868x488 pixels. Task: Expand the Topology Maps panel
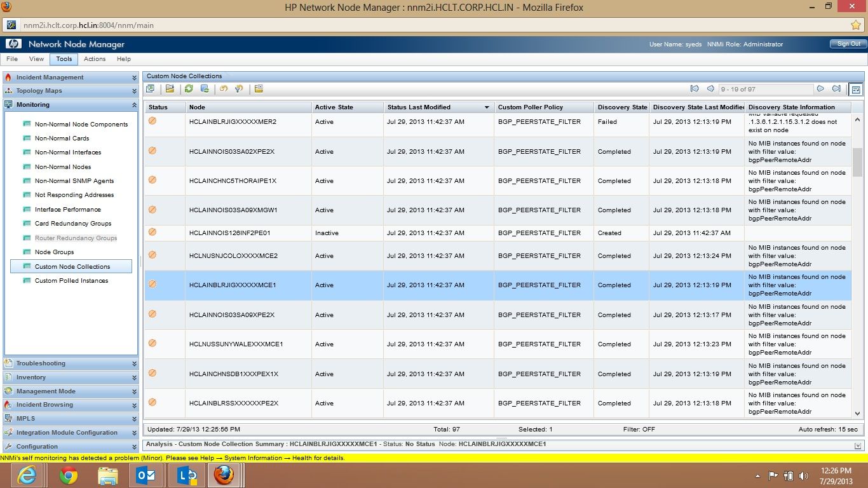[134, 91]
